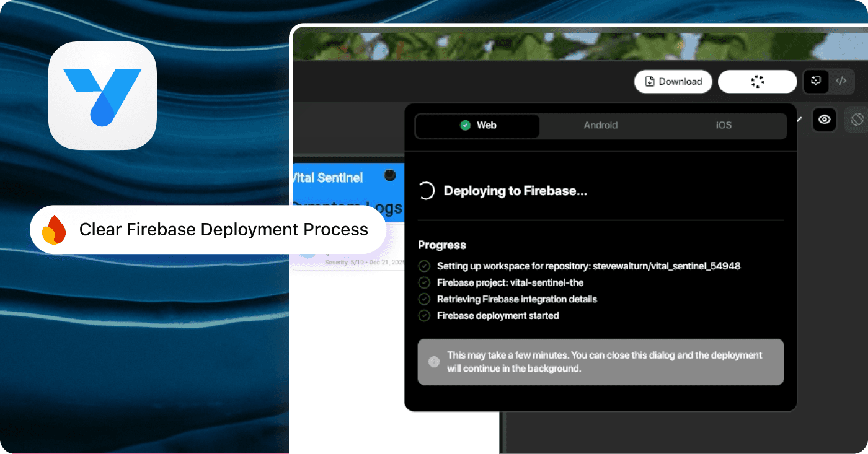
Task: Click 'Retrieving Firebase integration details' line
Action: [x=517, y=299]
